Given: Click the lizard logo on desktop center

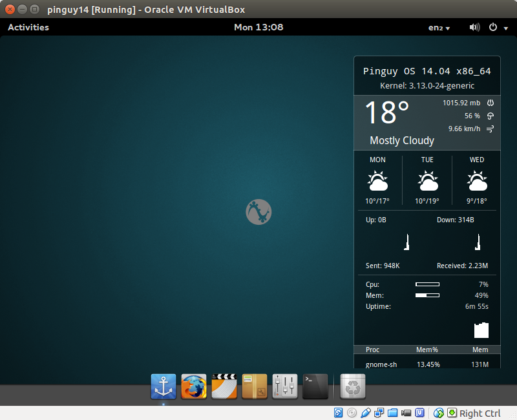Looking at the screenshot, I should pos(258,212).
